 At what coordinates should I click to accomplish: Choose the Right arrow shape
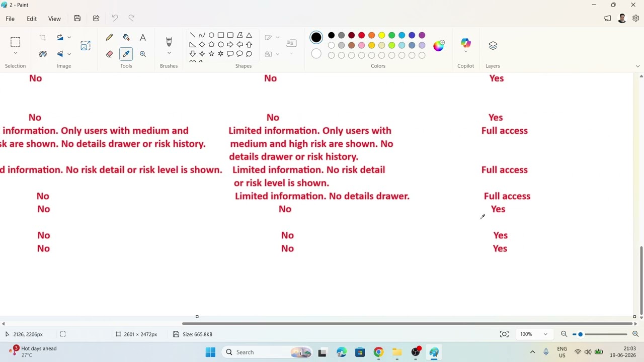[x=230, y=44]
